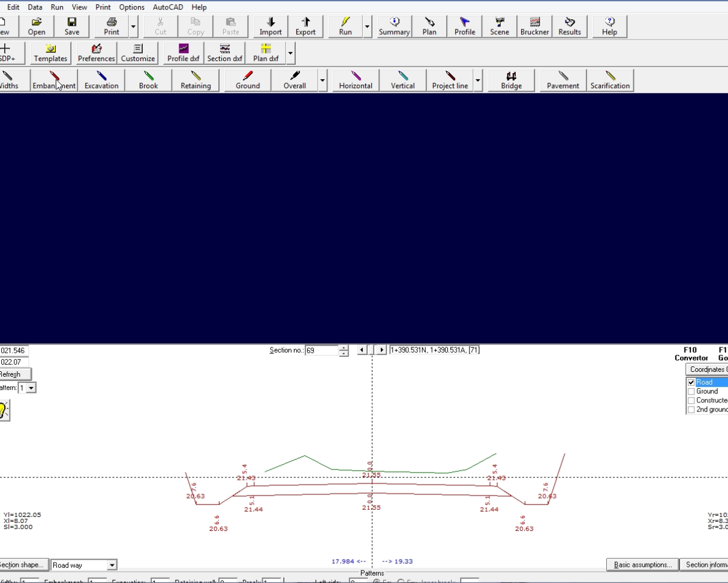728x583 pixels.
Task: Expand the dropdown arrow beside Overall
Action: (x=323, y=80)
